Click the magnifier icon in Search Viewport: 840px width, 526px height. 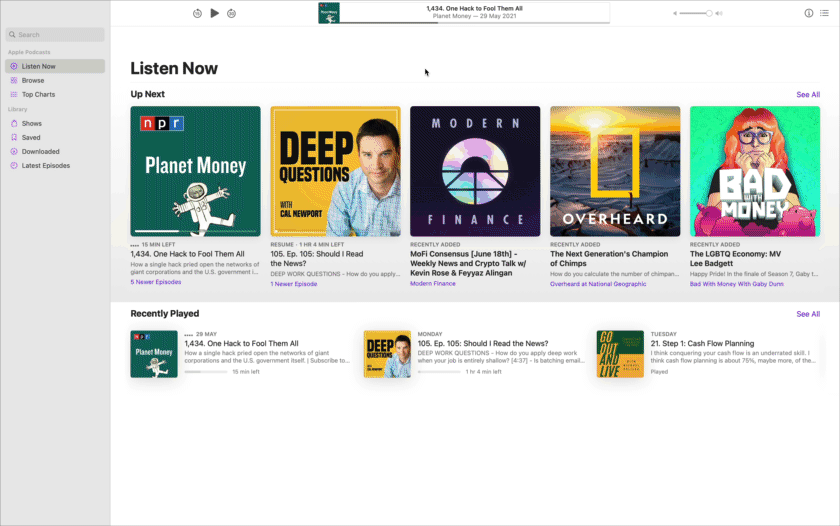12,34
